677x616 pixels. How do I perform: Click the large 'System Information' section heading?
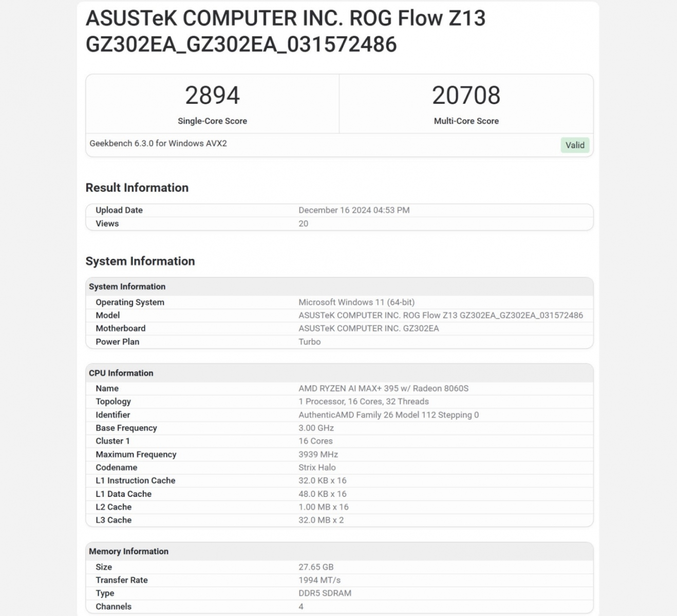tap(140, 261)
